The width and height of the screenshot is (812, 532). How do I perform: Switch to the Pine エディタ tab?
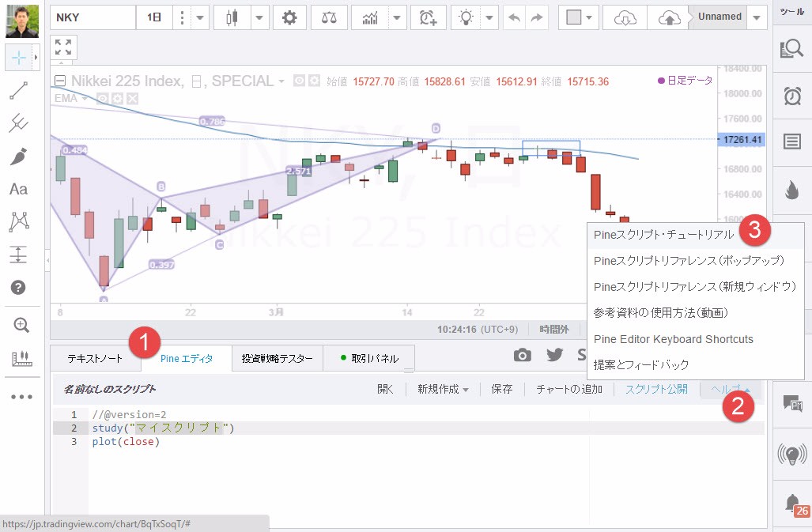[187, 359]
